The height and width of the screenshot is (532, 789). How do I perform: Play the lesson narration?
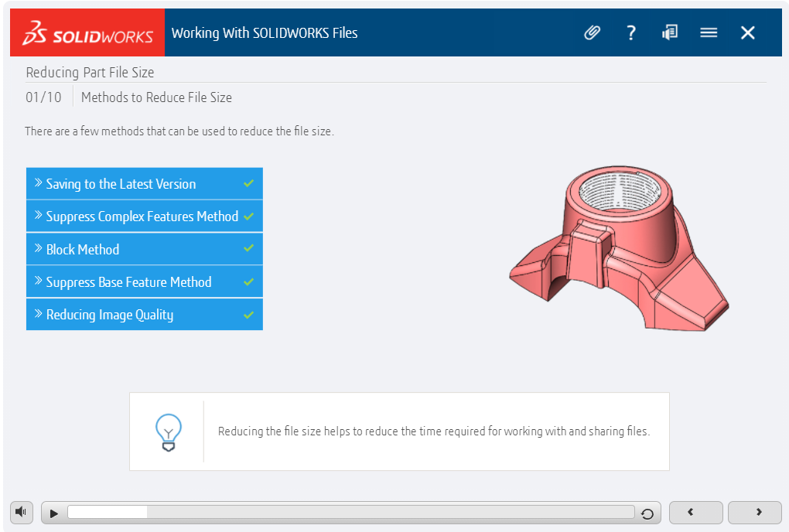pos(54,513)
